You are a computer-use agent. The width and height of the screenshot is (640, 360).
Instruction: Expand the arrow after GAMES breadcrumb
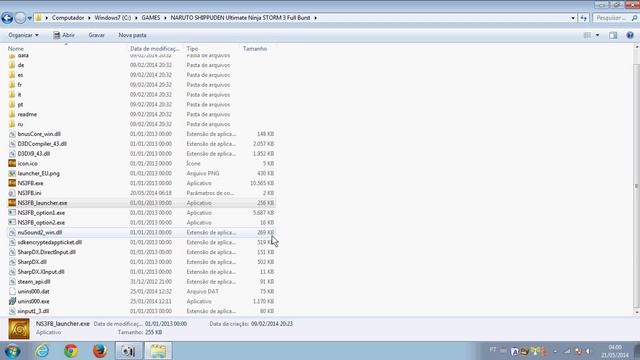[x=165, y=18]
